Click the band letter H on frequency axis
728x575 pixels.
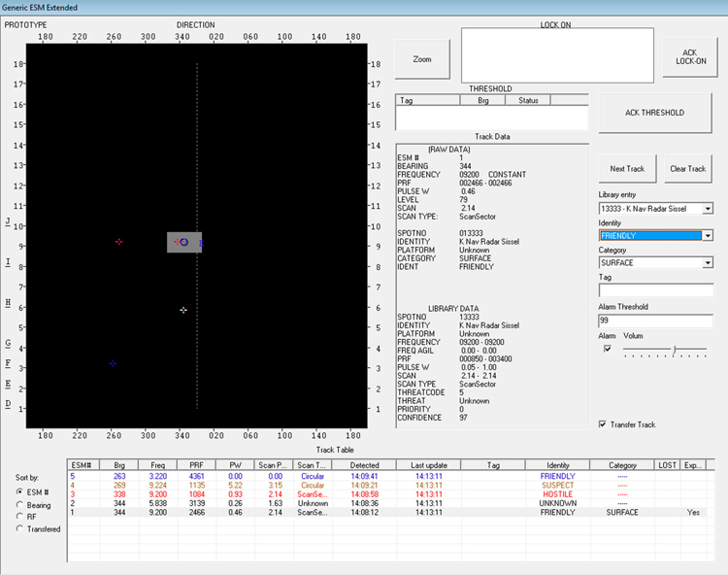click(8, 303)
